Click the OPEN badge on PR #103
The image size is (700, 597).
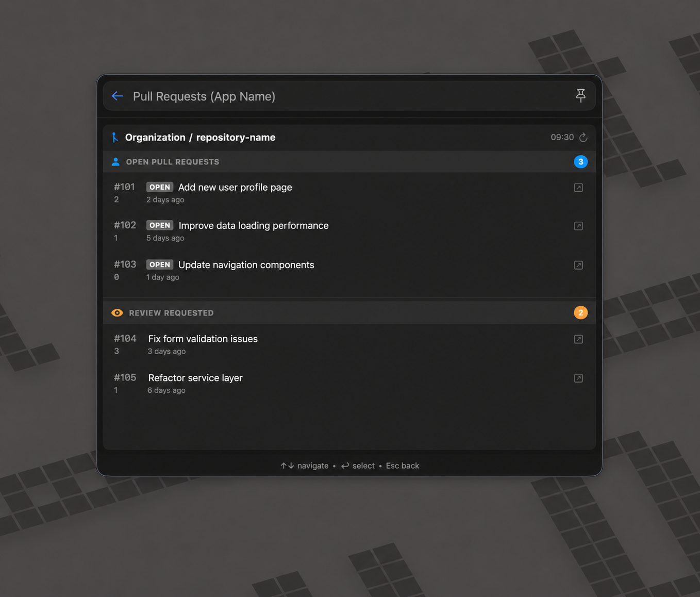click(160, 264)
